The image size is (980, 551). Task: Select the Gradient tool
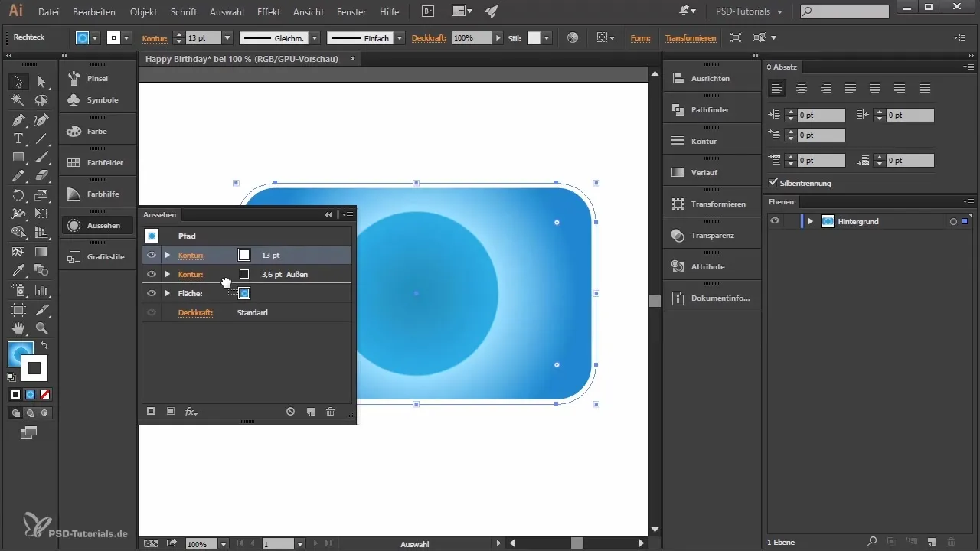(x=42, y=252)
